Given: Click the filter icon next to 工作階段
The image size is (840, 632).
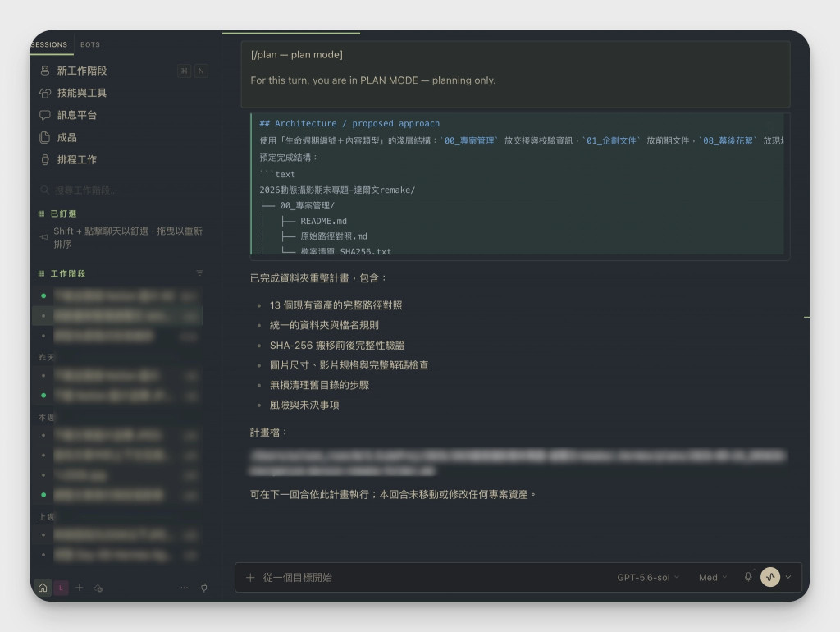Looking at the screenshot, I should point(199,273).
